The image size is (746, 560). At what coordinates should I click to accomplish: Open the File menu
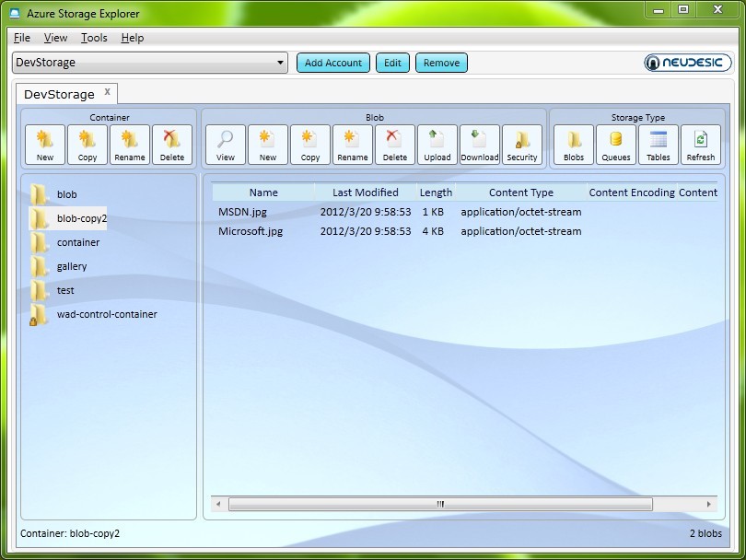tap(22, 38)
